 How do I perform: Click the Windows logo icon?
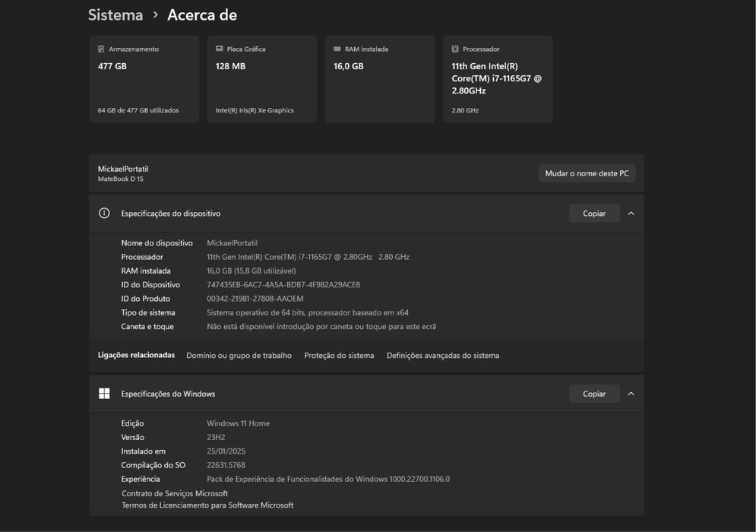coord(104,394)
